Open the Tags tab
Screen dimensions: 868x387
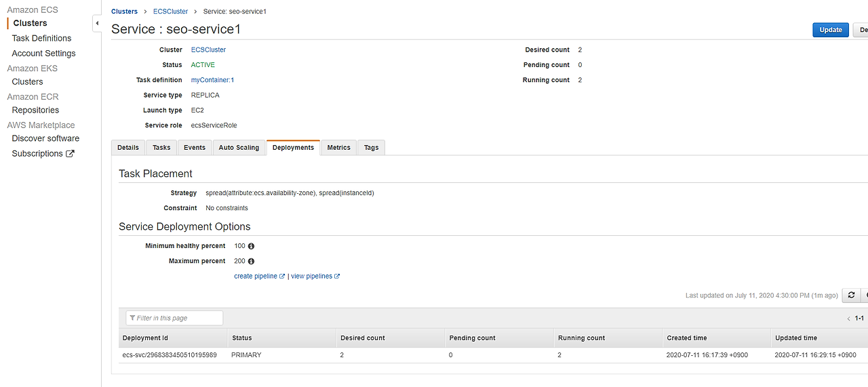pyautogui.click(x=372, y=148)
